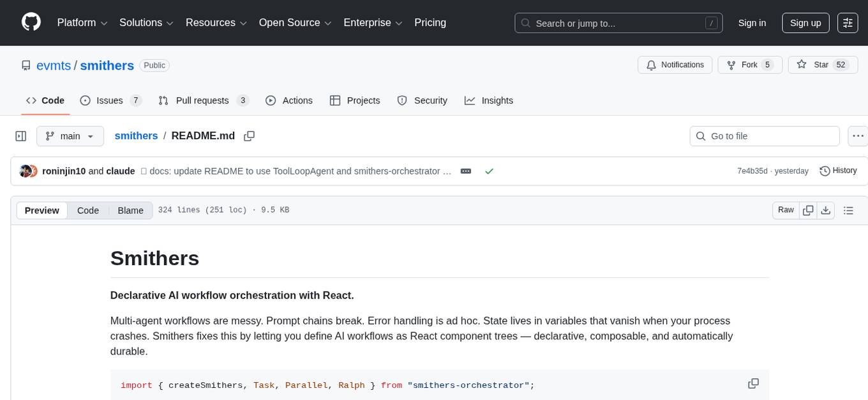Open the main branch dropdown
This screenshot has width=868, height=400.
point(70,136)
